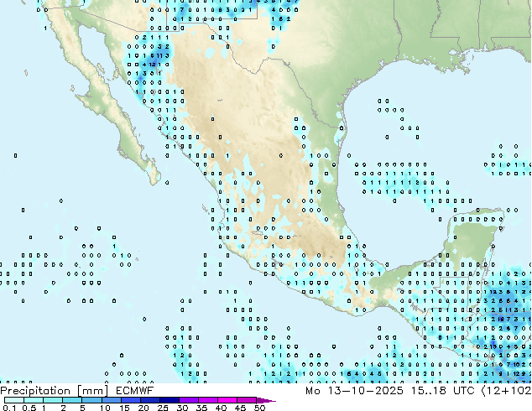The height and width of the screenshot is (411, 532).
Task: Pick the 45–50 mm legend swatch
Action: [x=247, y=400]
